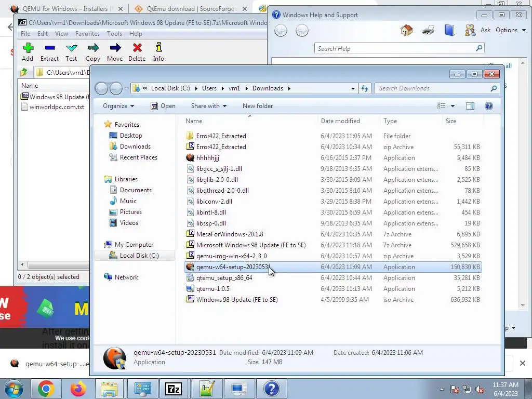Click the Print icon in Help and Support

coord(428,30)
